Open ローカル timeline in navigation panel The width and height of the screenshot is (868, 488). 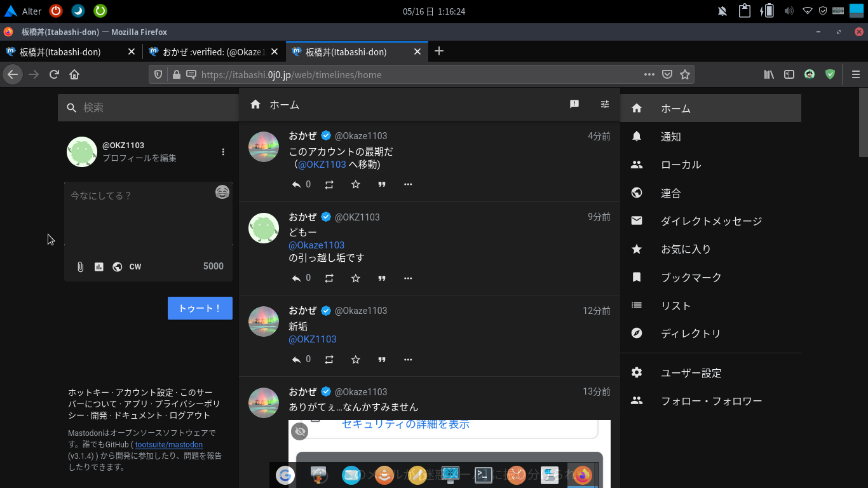(681, 165)
